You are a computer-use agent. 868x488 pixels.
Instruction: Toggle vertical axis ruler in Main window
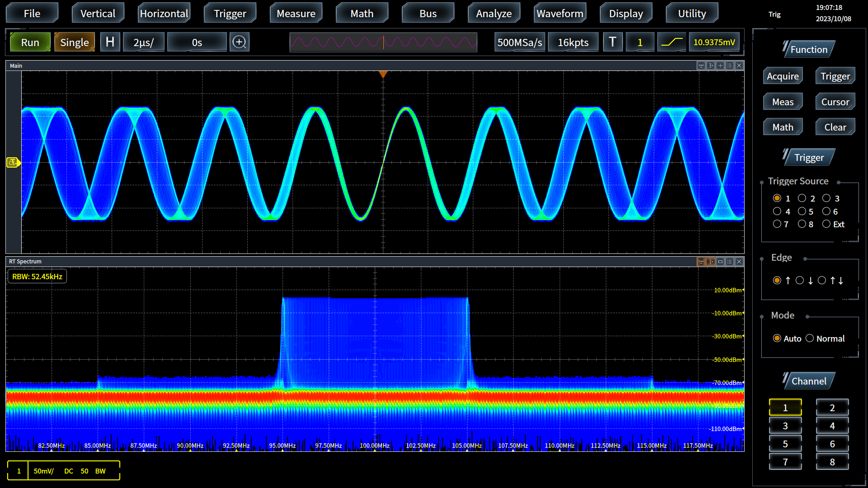711,66
